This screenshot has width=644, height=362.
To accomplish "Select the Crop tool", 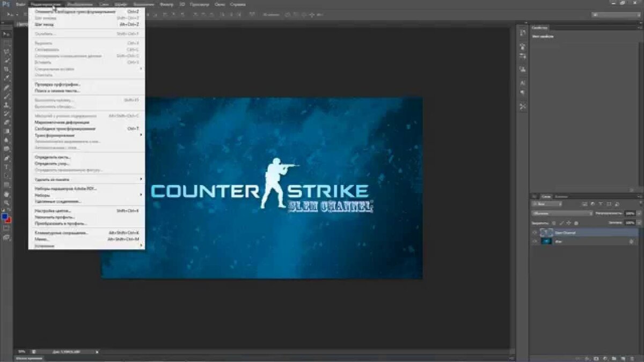I will (x=7, y=69).
